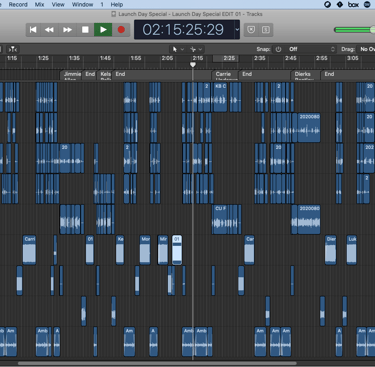The width and height of the screenshot is (375, 367).
Task: Click the diamond icon in the macOS menu bar
Action: (x=340, y=4)
